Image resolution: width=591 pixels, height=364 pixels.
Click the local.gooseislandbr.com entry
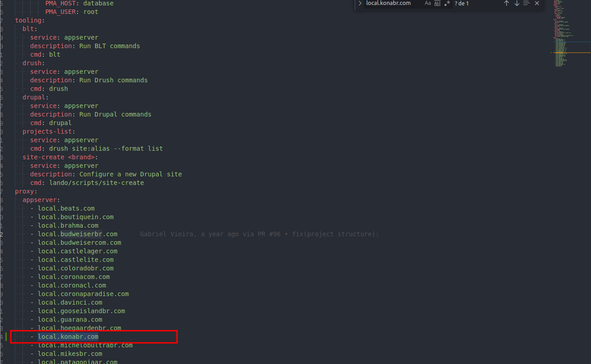[x=82, y=311]
